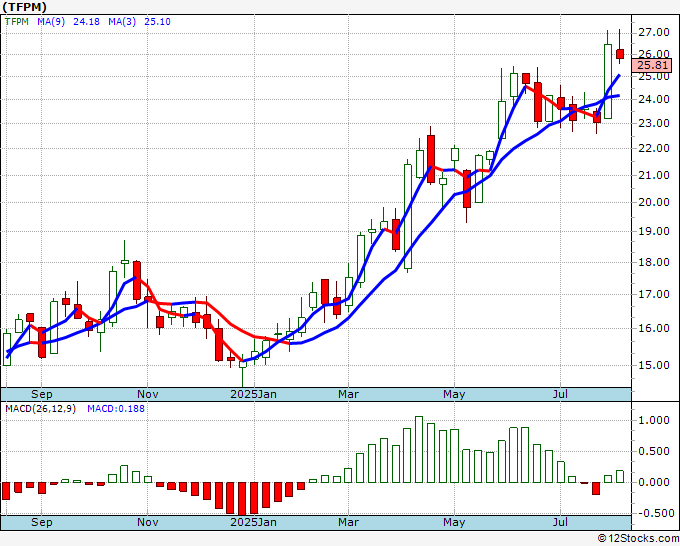This screenshot has width=680, height=546.
Task: Click the MACD(26,12,9) indicator label
Action: pyautogui.click(x=40, y=409)
